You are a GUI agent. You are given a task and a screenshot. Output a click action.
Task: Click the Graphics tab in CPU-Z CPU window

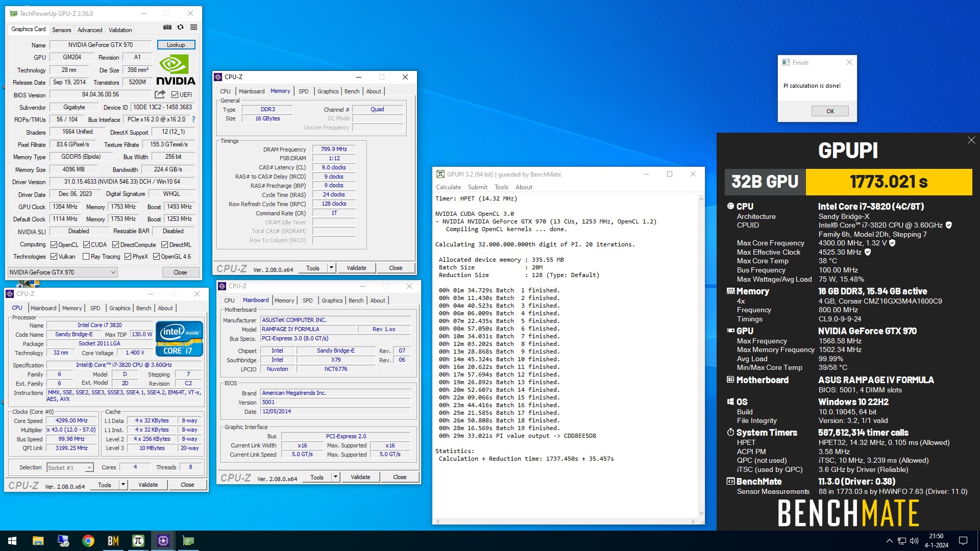119,308
